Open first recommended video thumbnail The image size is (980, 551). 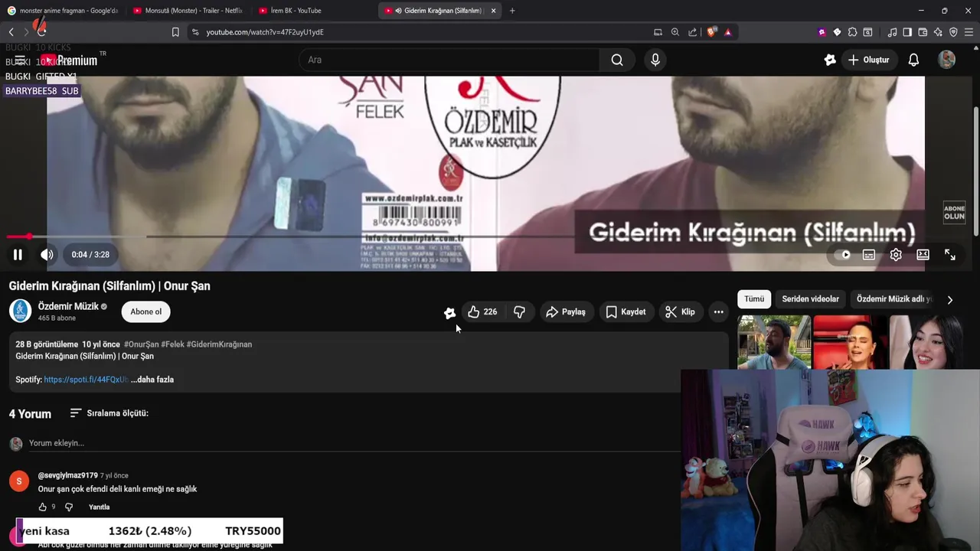pos(774,342)
